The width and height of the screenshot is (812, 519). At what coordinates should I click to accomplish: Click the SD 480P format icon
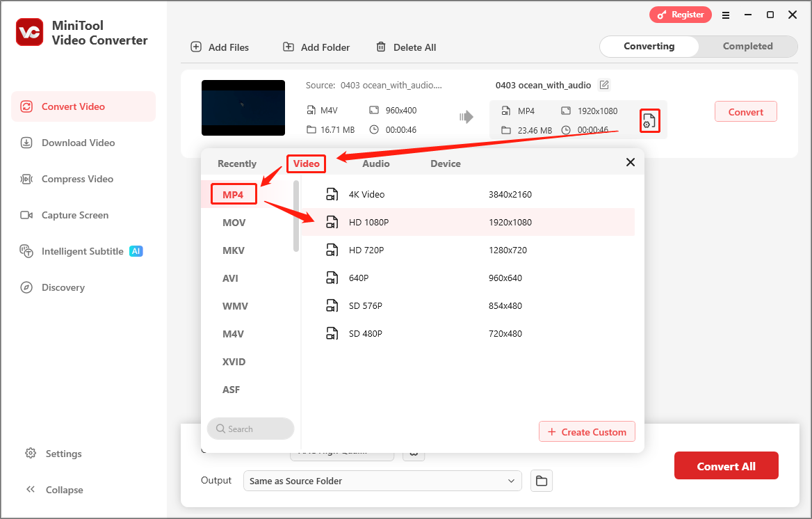[x=332, y=333]
